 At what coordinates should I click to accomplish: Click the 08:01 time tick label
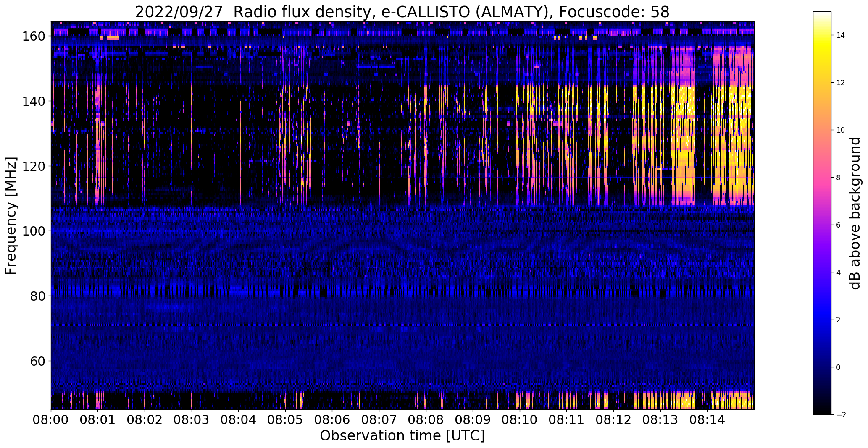tap(98, 420)
